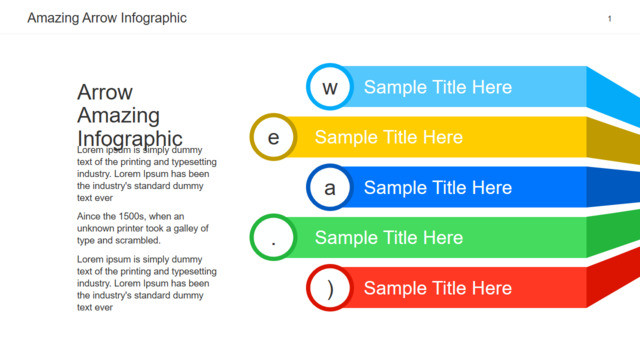The width and height of the screenshot is (640, 360).
Task: Click the yellow banner Sample Title Here text
Action: tap(389, 137)
